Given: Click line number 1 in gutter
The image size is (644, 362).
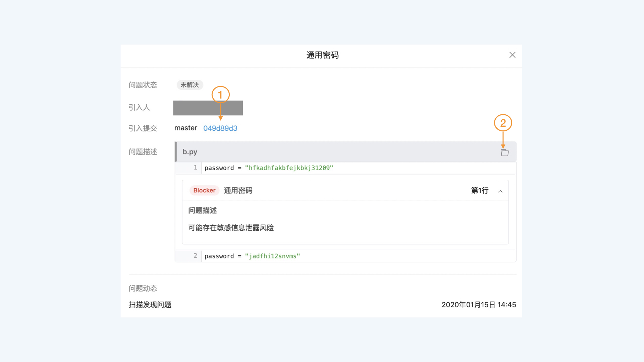Looking at the screenshot, I should tap(195, 168).
